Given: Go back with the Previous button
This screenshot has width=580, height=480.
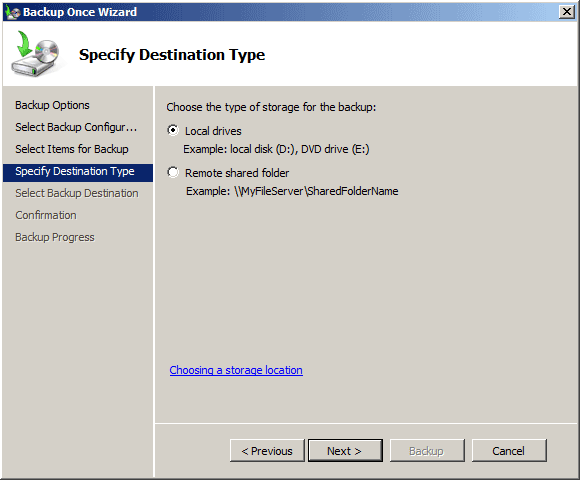Looking at the screenshot, I should click(267, 451).
